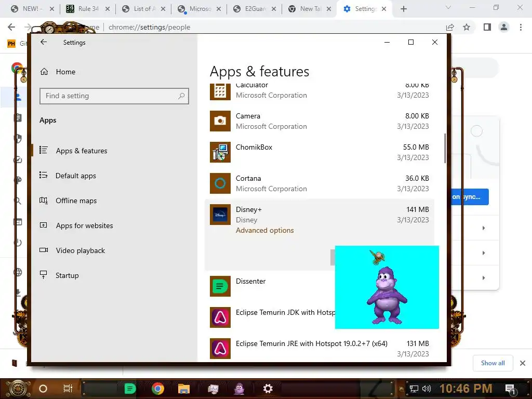Click Show all downloads button
The image size is (532, 399).
(493, 363)
